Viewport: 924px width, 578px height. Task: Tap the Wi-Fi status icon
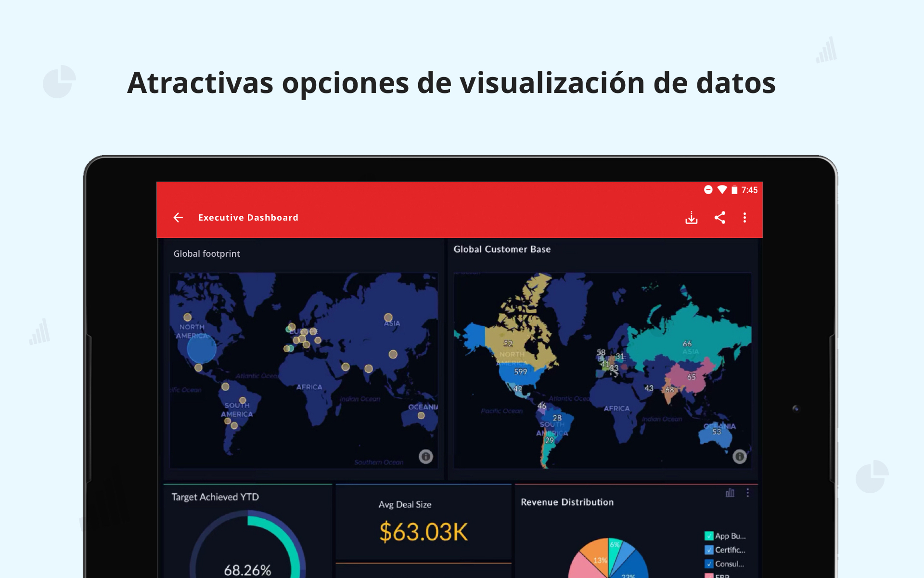tap(722, 190)
